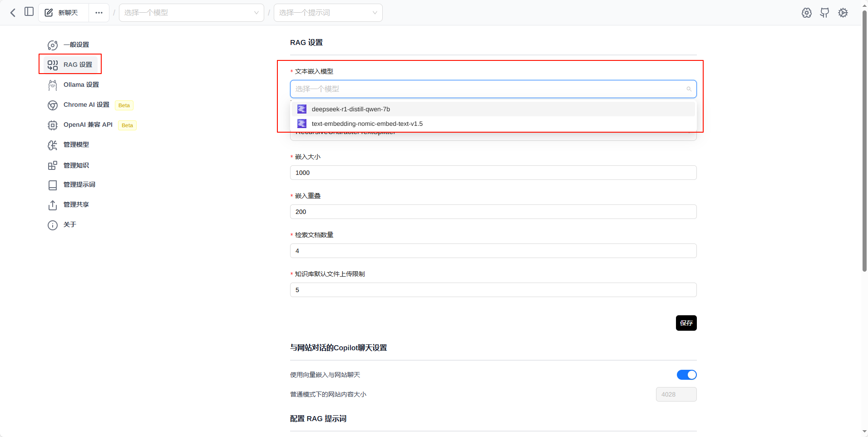Disable vector embedding website chat toggle
The image size is (868, 437).
click(686, 375)
